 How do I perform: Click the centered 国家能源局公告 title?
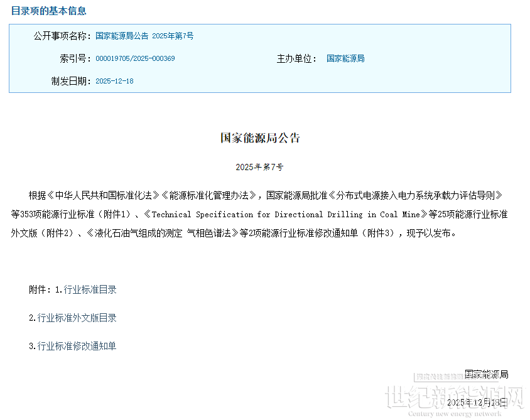pyautogui.click(x=260, y=138)
